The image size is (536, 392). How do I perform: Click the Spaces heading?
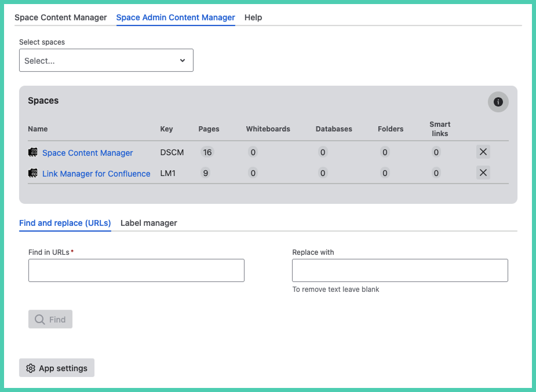[43, 101]
